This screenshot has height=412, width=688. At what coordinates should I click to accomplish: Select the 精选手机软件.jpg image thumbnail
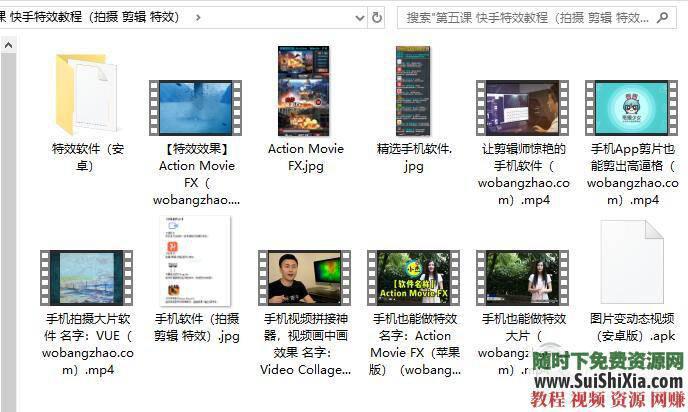[413, 91]
